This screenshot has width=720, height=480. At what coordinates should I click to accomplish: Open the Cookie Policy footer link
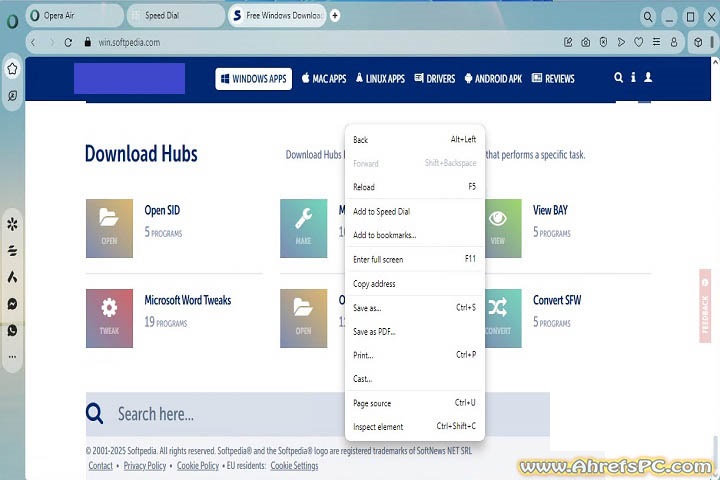pos(198,465)
